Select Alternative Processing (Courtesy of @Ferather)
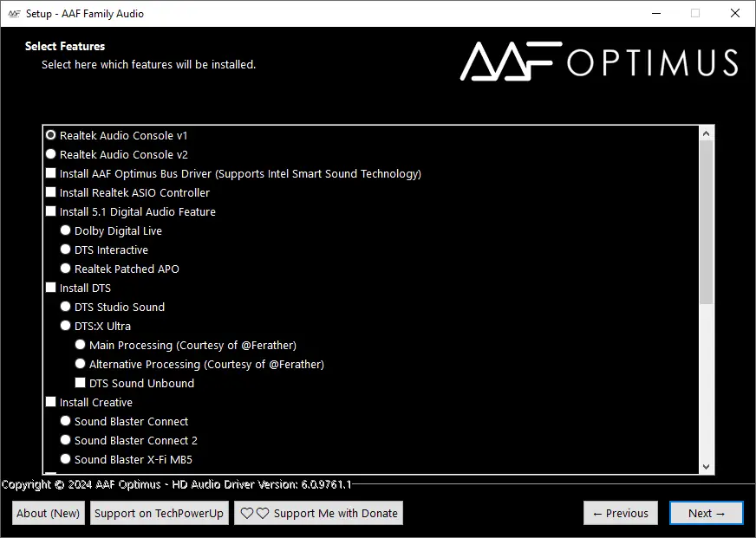The height and width of the screenshot is (538, 756). click(x=81, y=364)
